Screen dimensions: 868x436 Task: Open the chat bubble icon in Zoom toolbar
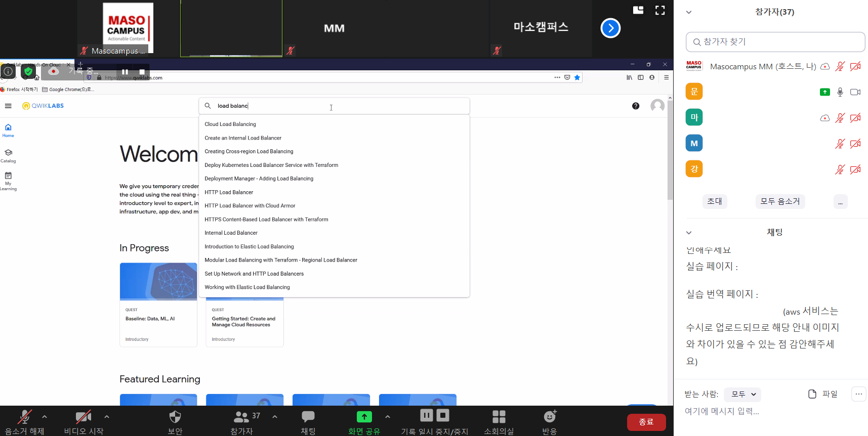coord(308,417)
